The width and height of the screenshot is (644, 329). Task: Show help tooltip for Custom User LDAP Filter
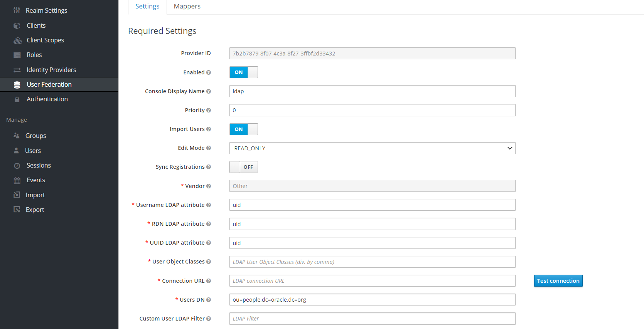click(x=209, y=319)
